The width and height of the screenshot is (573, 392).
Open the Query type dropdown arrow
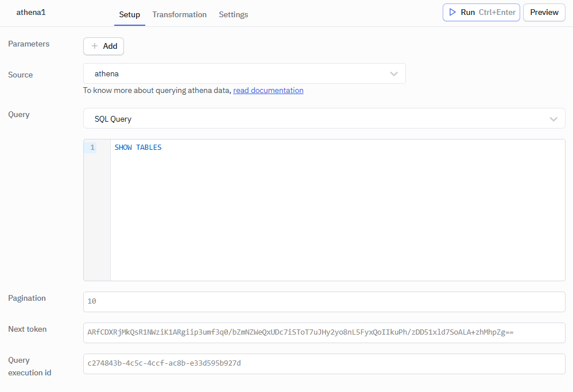click(x=553, y=119)
